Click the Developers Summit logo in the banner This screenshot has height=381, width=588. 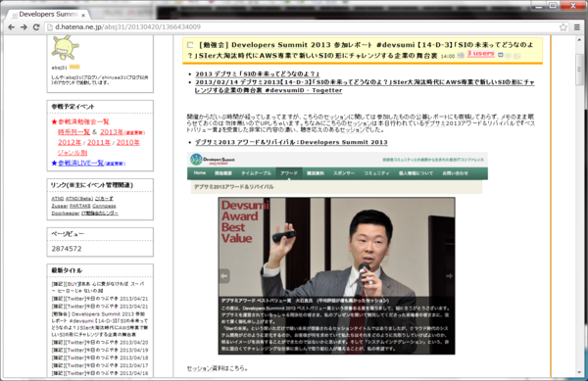tap(213, 160)
